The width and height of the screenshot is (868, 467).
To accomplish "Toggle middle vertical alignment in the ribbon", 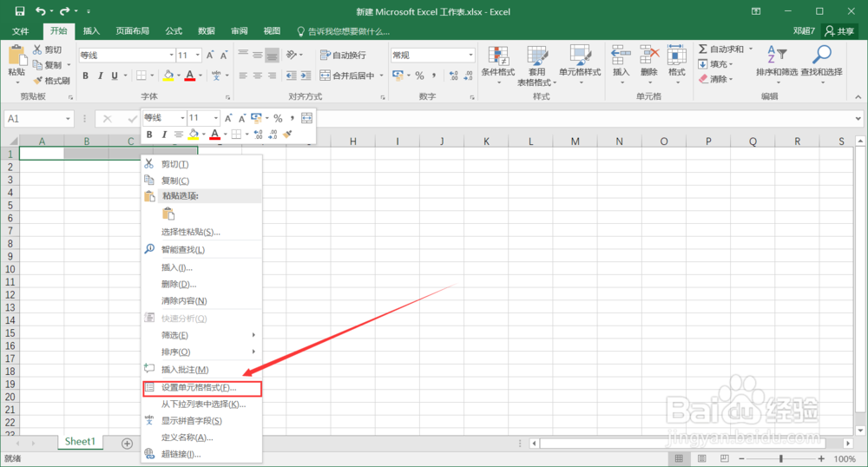I will point(258,55).
